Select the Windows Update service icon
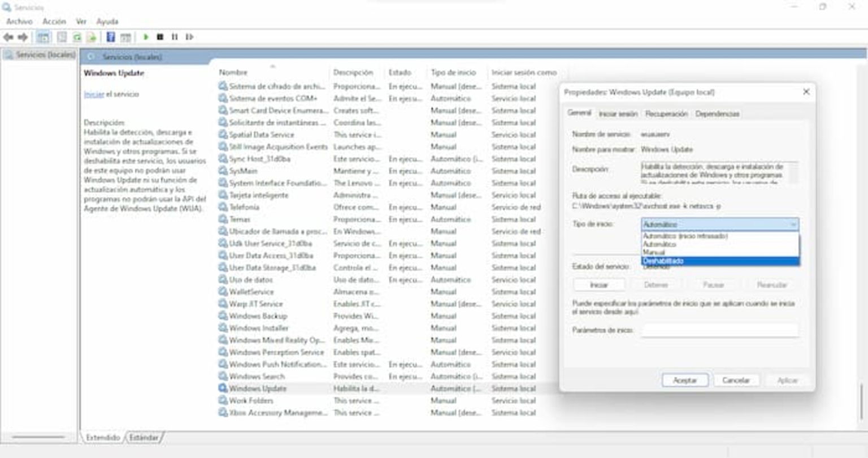Image resolution: width=868 pixels, height=458 pixels. pos(223,388)
